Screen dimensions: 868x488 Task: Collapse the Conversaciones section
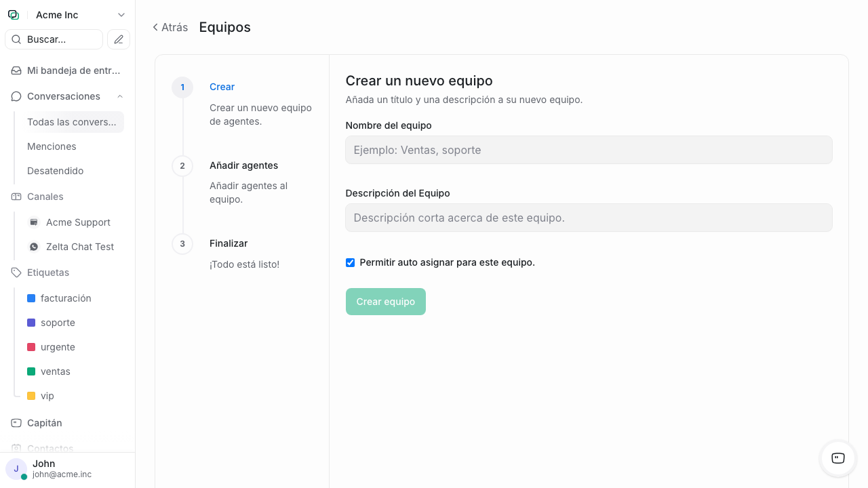tap(120, 96)
